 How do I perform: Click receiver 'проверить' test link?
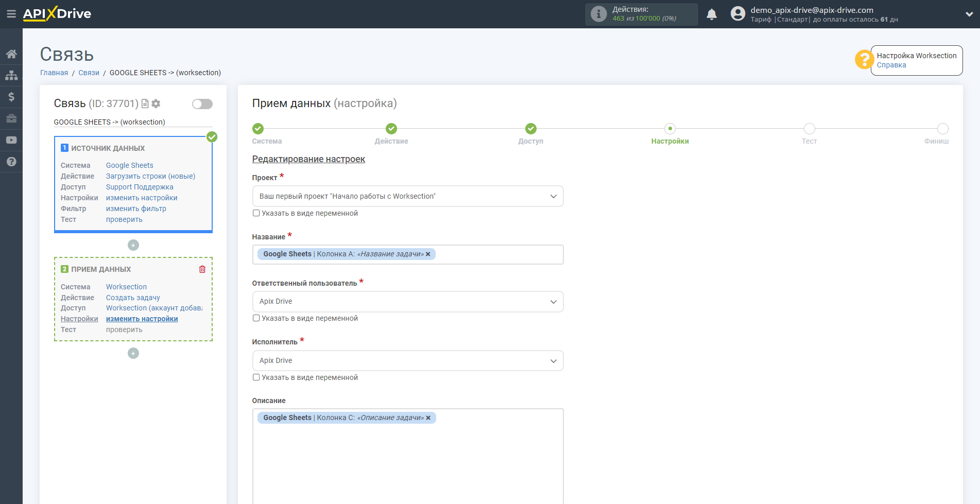(124, 329)
